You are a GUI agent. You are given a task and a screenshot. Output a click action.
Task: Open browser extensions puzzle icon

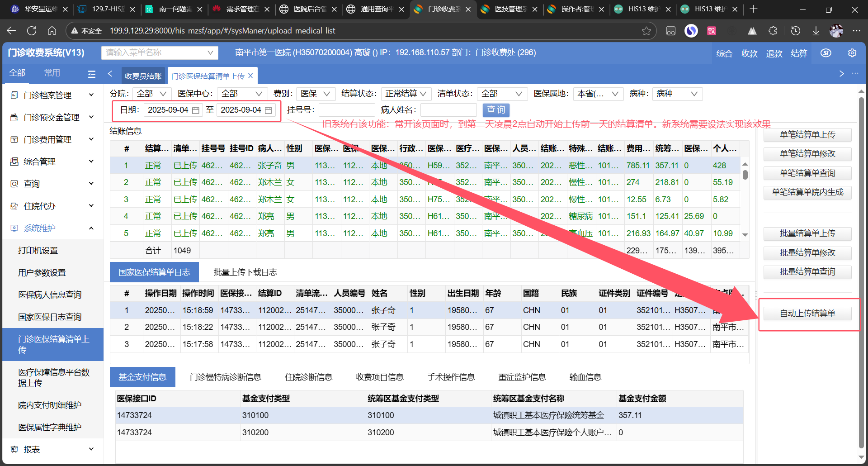pyautogui.click(x=773, y=31)
